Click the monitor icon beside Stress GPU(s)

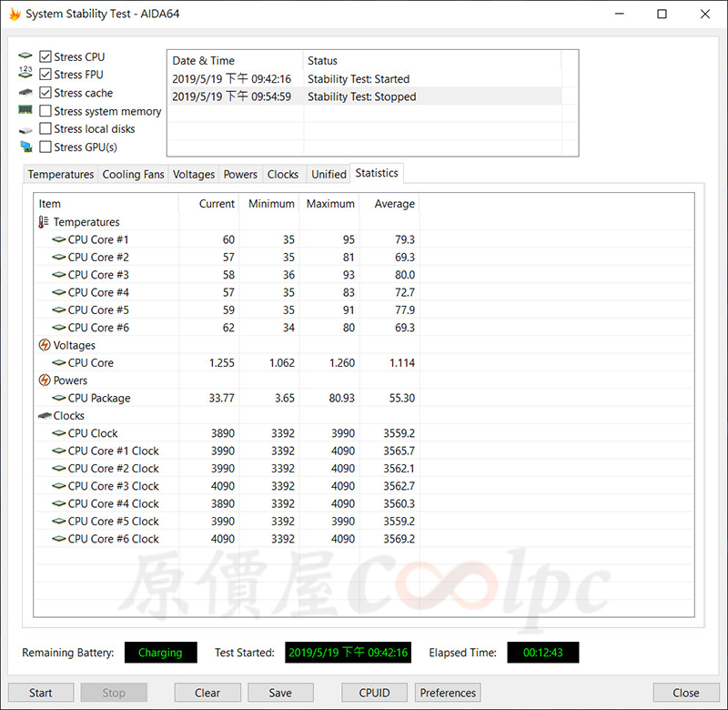pos(25,147)
